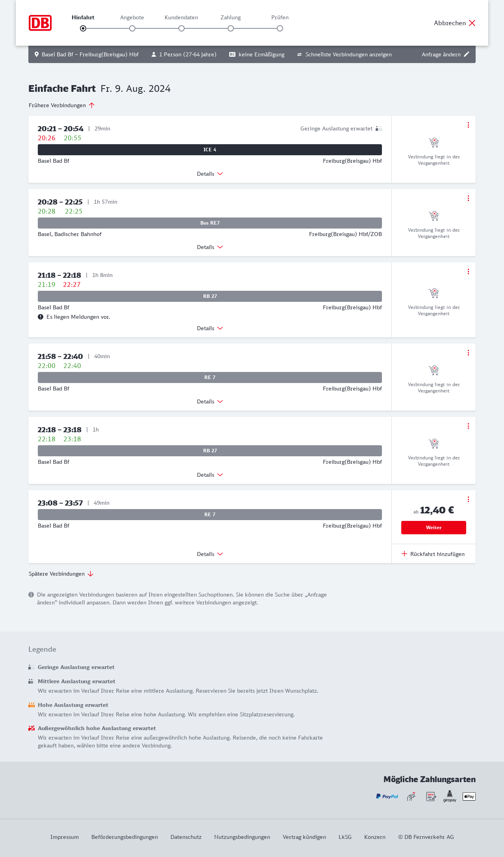
Task: Open the Impressum footer link
Action: (x=65, y=837)
